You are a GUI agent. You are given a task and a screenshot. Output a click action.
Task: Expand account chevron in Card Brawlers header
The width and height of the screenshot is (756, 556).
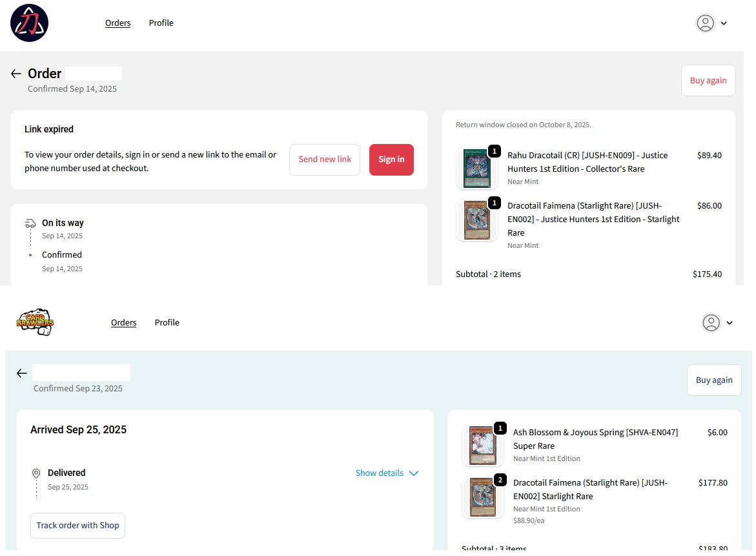click(x=730, y=323)
